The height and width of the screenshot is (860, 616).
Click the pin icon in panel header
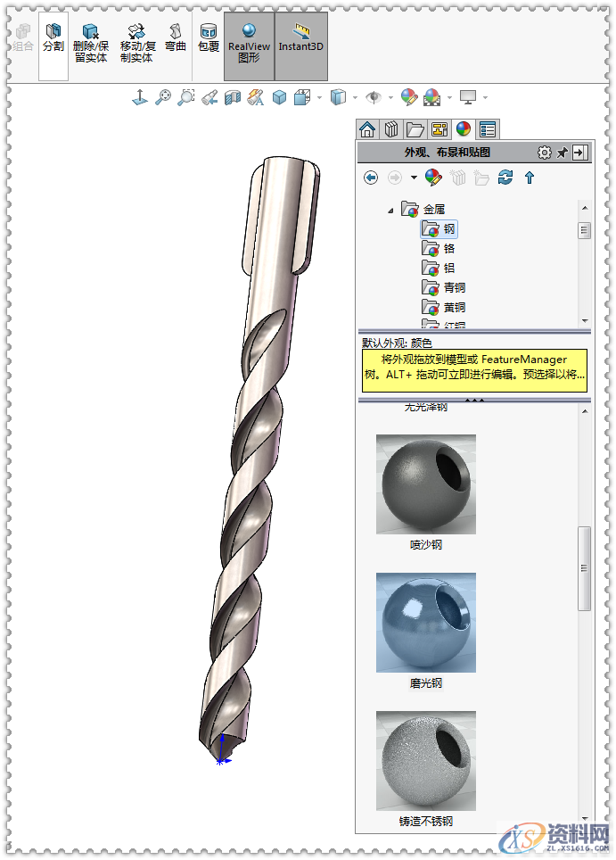point(563,153)
